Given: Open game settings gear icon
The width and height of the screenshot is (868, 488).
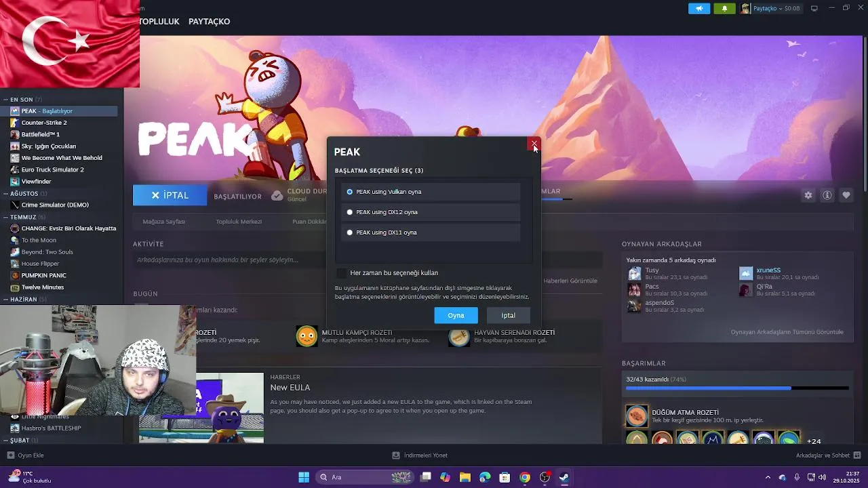Looking at the screenshot, I should point(808,195).
